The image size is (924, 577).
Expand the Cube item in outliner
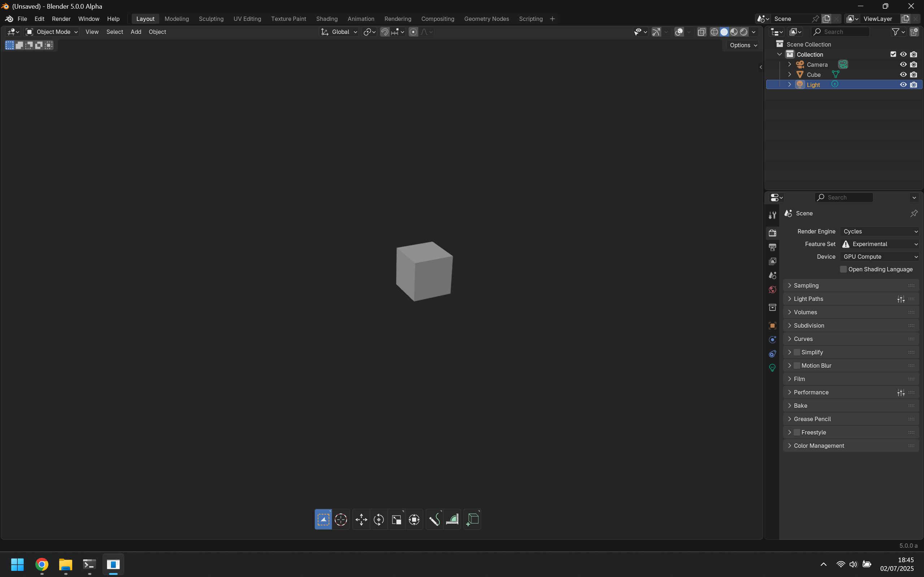(790, 75)
